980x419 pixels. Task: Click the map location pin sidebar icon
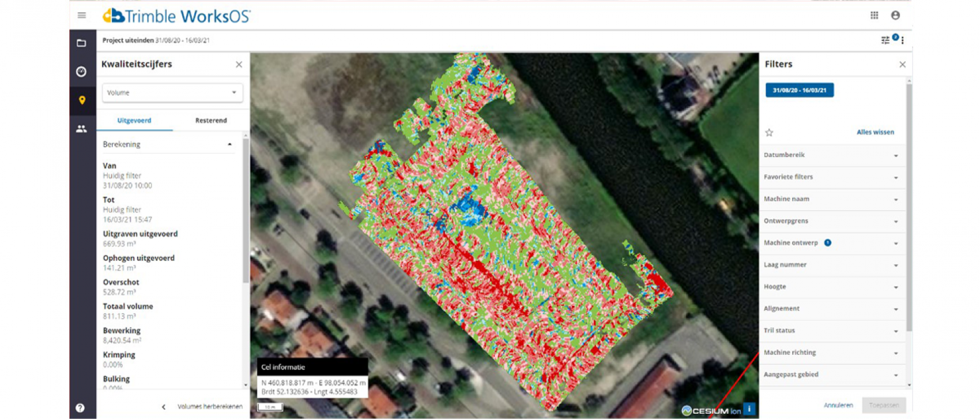(x=82, y=100)
